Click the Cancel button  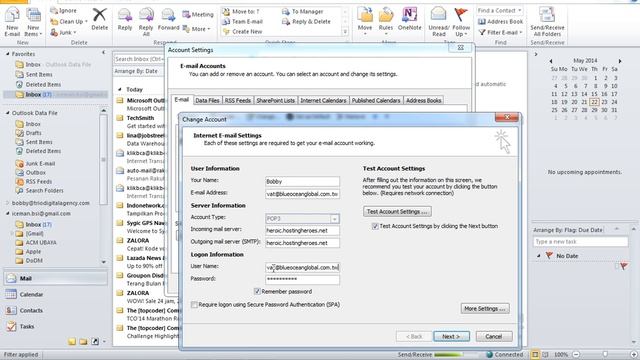click(493, 336)
